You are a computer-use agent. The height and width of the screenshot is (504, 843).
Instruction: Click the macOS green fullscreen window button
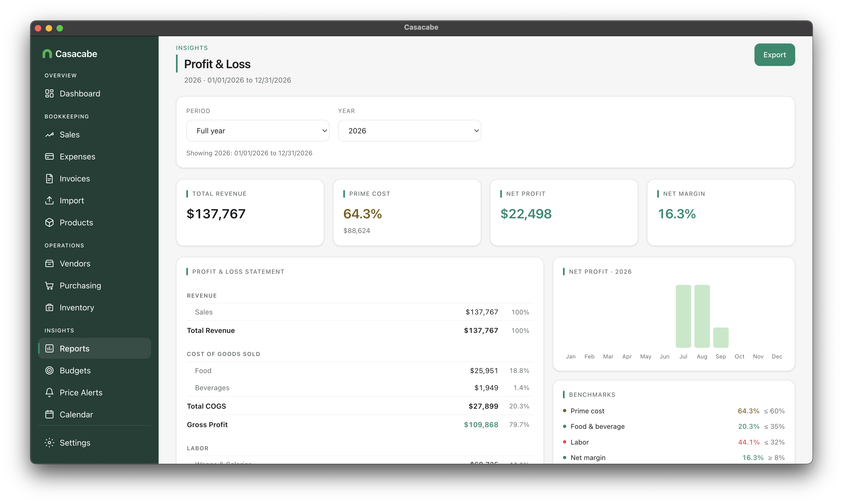coord(60,28)
